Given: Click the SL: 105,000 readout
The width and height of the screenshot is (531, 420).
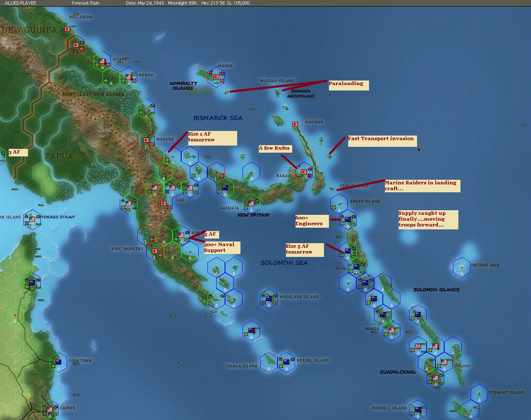Looking at the screenshot, I should click(x=238, y=3).
